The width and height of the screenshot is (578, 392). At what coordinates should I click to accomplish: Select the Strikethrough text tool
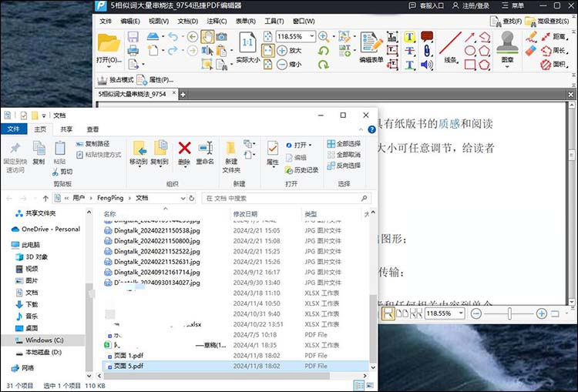point(409,51)
